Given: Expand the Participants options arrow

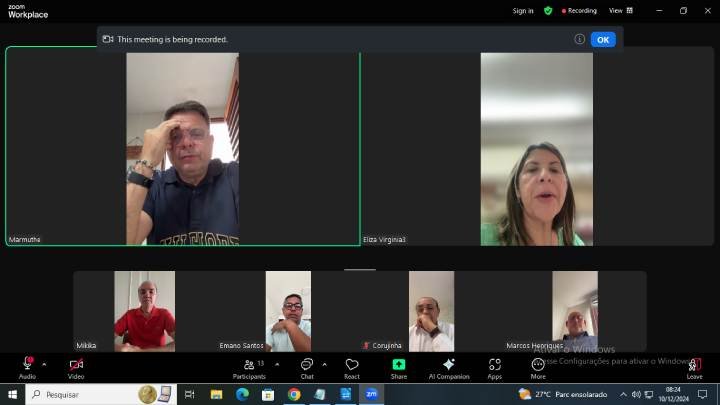Looking at the screenshot, I should pos(277,365).
